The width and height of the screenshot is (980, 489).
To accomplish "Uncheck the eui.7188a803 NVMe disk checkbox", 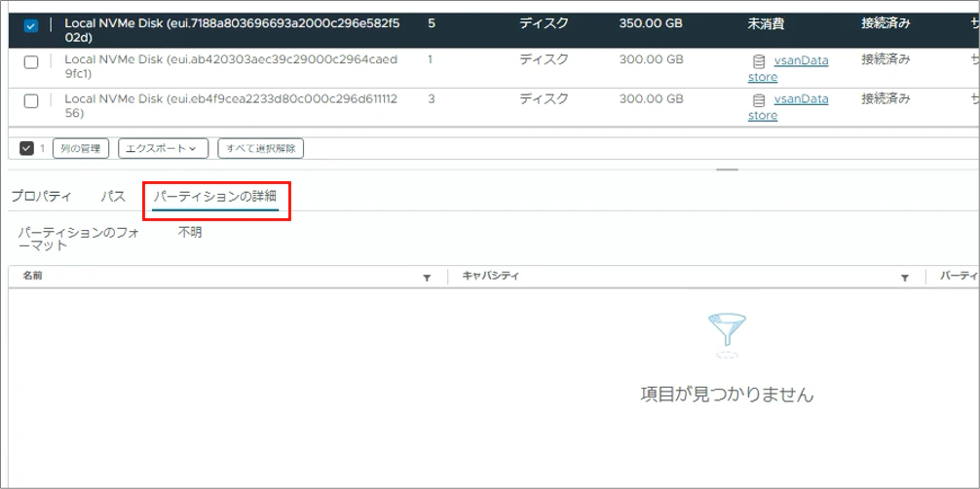I will (x=30, y=26).
